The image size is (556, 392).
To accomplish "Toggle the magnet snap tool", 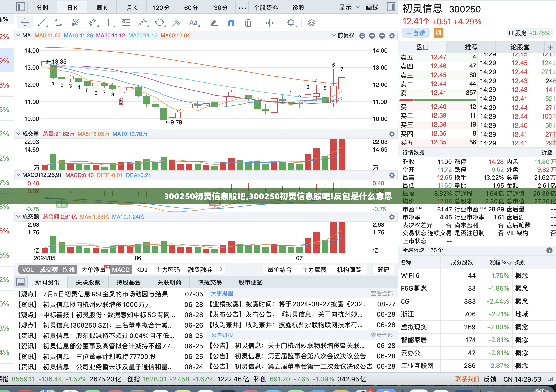I will coord(231,23).
